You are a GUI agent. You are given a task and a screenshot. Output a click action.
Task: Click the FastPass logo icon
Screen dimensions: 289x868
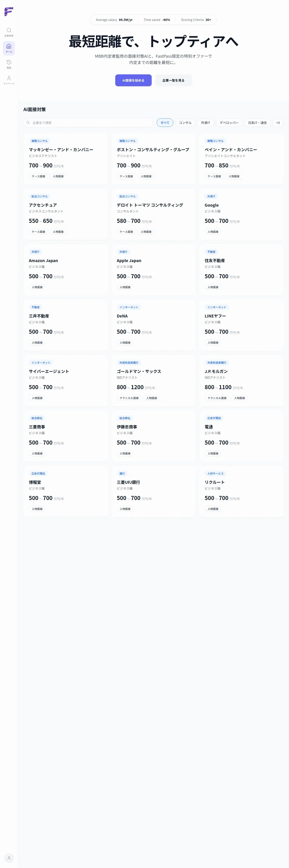click(x=9, y=11)
